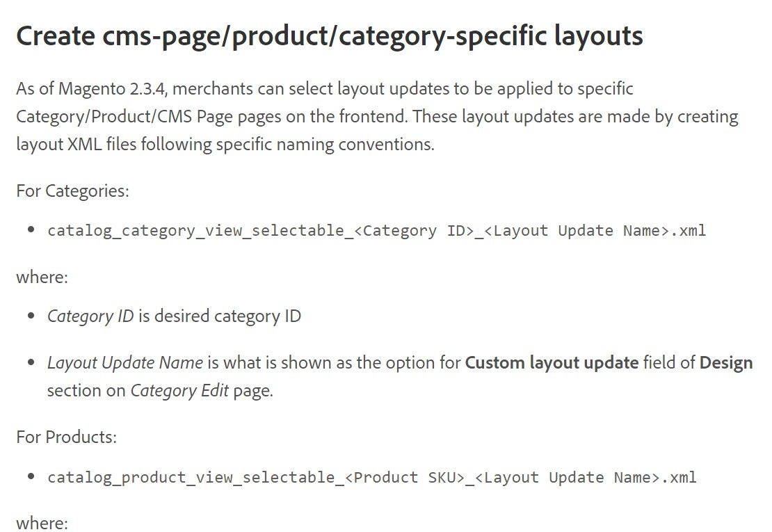Click the italic 'Category Edit' text

click(x=180, y=390)
